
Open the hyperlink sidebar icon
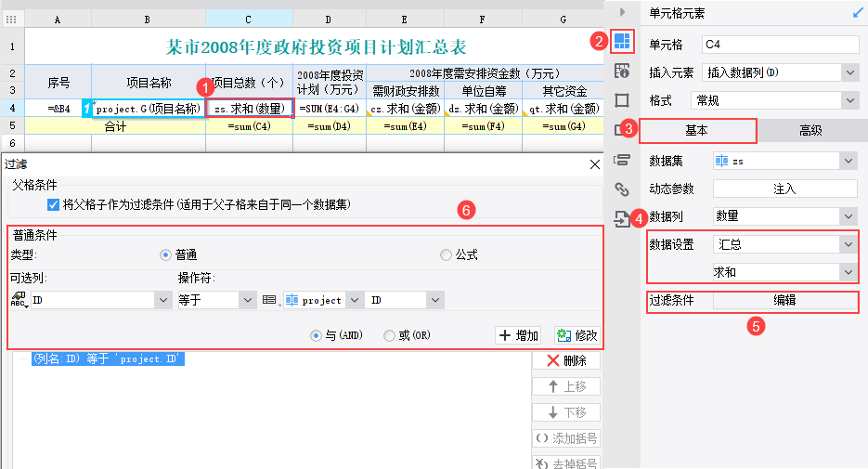(622, 189)
